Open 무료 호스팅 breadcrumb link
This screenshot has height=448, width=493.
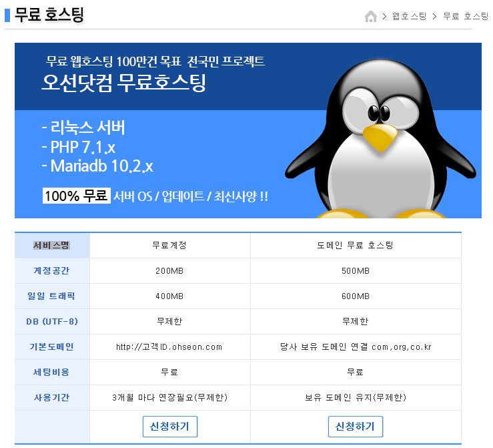pyautogui.click(x=466, y=17)
